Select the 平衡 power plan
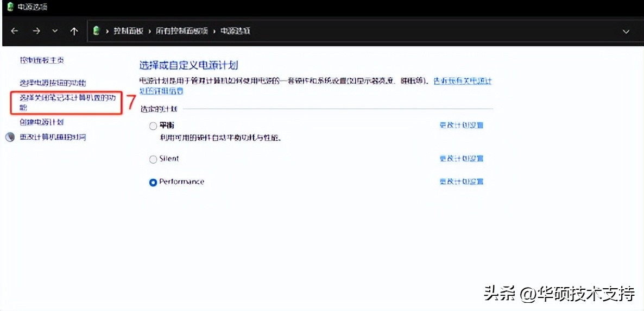This screenshot has height=311, width=644. point(153,126)
